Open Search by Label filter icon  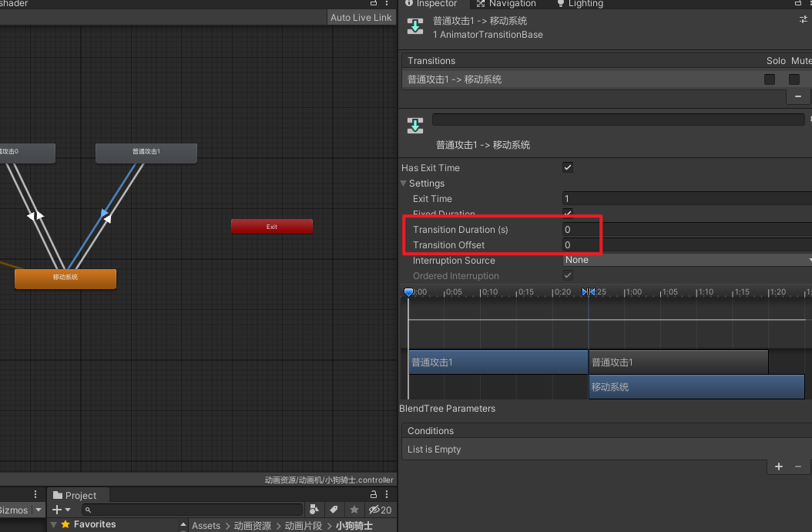pos(334,510)
